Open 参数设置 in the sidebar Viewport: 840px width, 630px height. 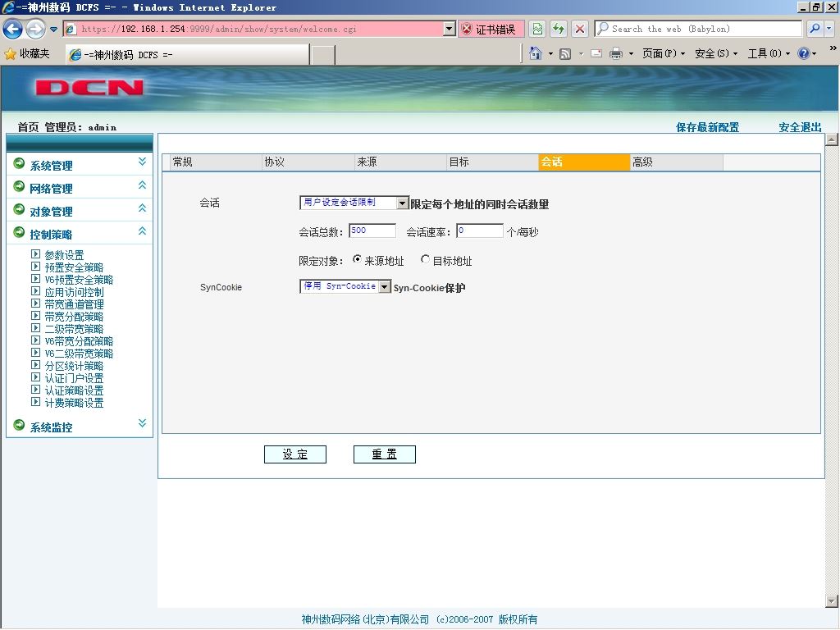point(64,255)
